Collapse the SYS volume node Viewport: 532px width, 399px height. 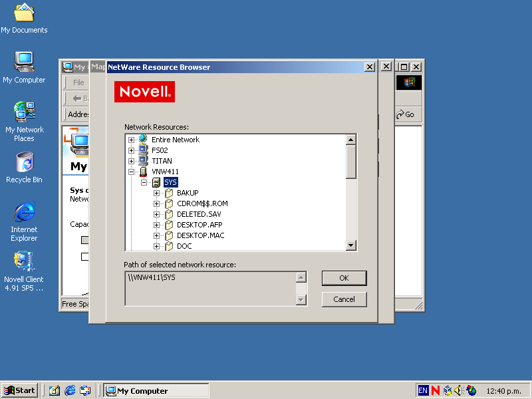144,182
